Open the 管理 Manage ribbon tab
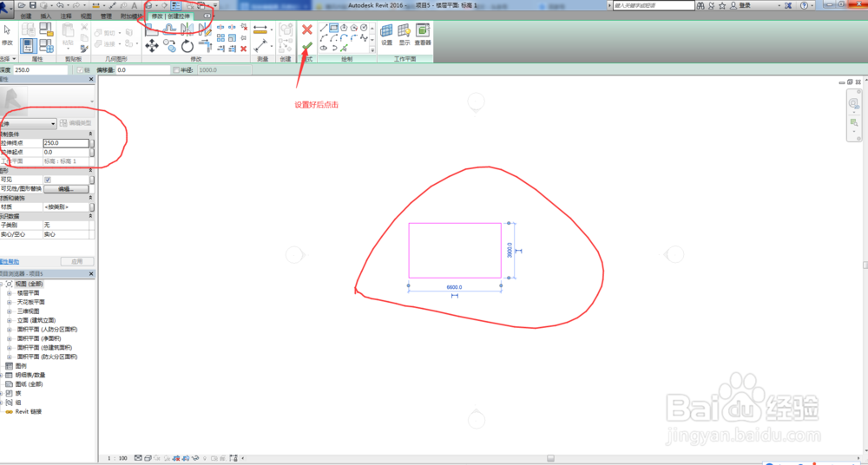The width and height of the screenshot is (868, 465). [x=106, y=16]
